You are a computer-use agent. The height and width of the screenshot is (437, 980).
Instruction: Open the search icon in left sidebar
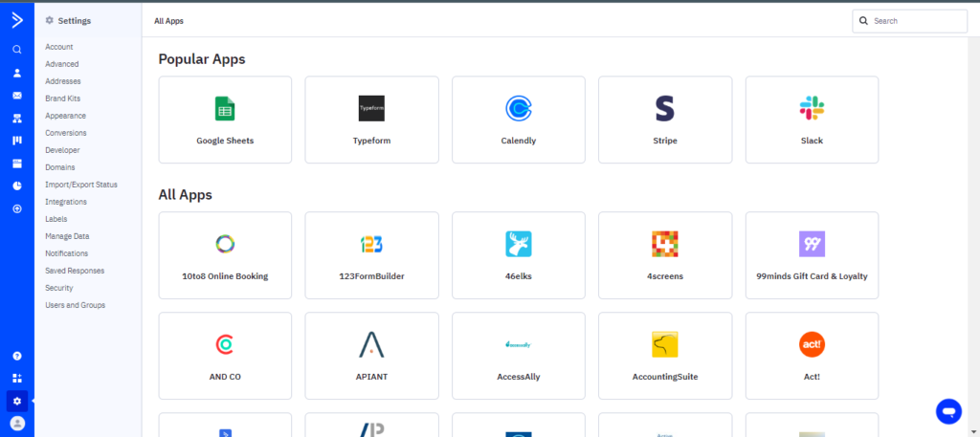[x=17, y=50]
